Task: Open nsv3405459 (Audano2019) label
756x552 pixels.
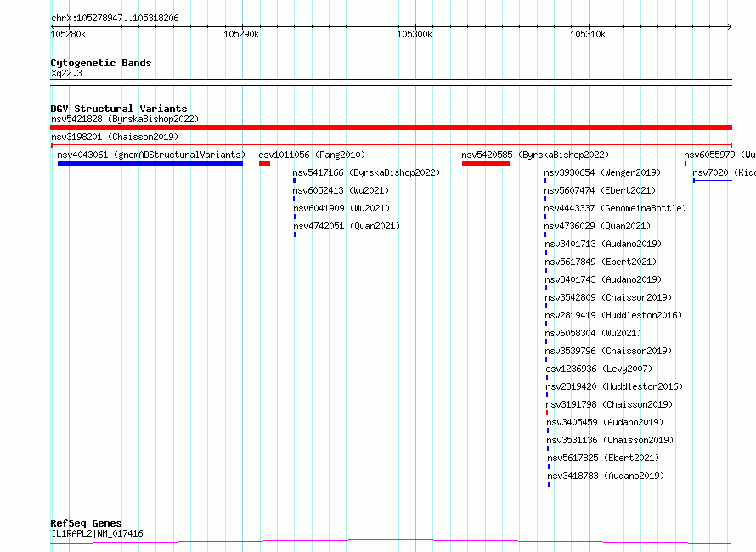Action: (x=605, y=422)
